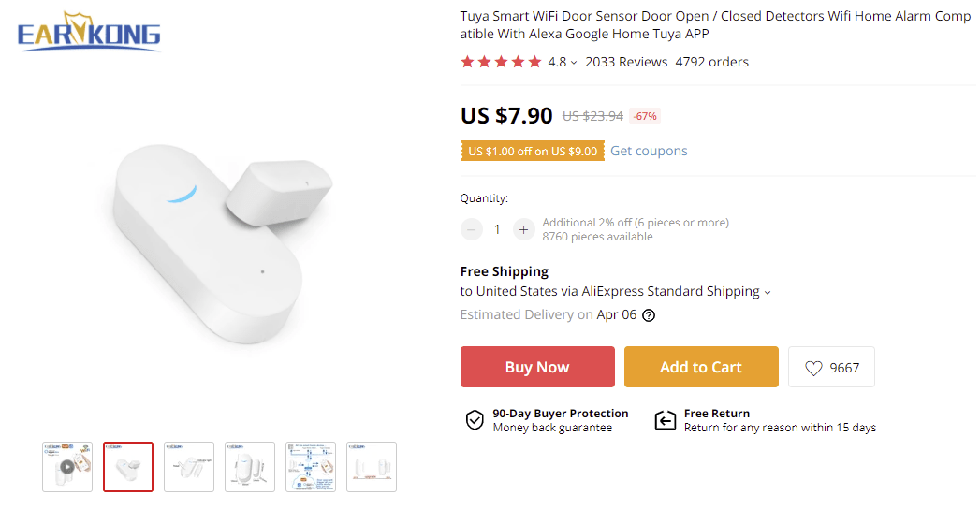This screenshot has height=510, width=980.
Task: Select the last thumbnail in gallery
Action: click(x=372, y=466)
